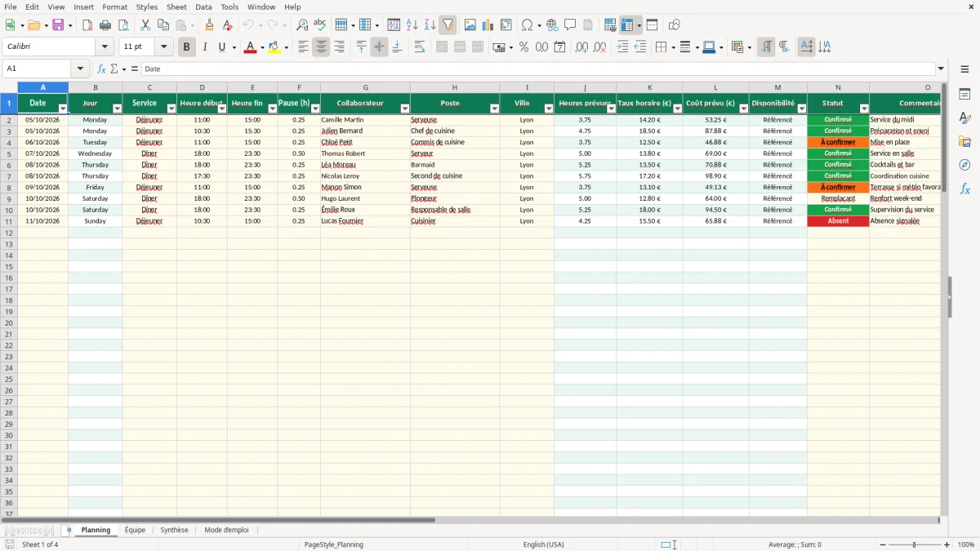Open Ville column filter dropdown
The height and width of the screenshot is (551, 980).
pos(549,109)
